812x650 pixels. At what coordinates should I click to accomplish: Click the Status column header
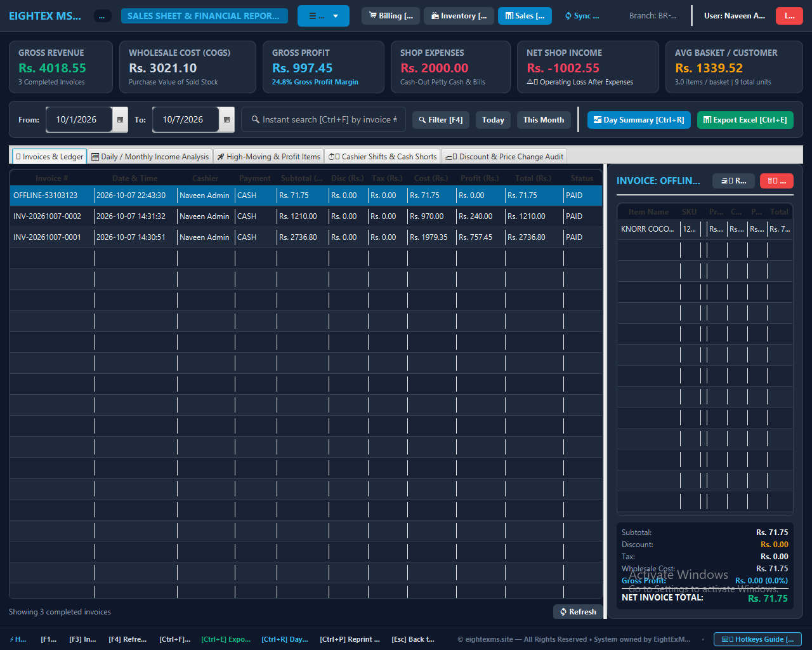582,178
